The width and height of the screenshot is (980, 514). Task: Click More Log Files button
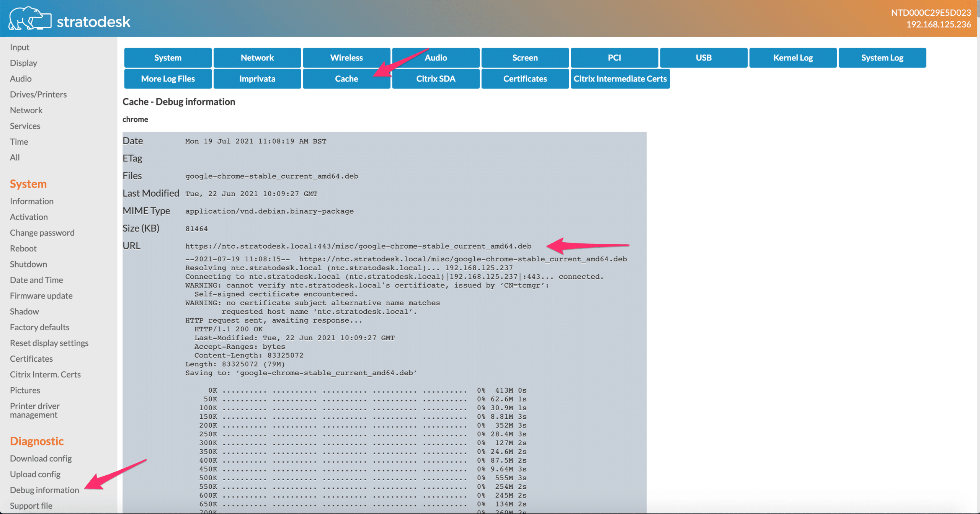coord(168,79)
